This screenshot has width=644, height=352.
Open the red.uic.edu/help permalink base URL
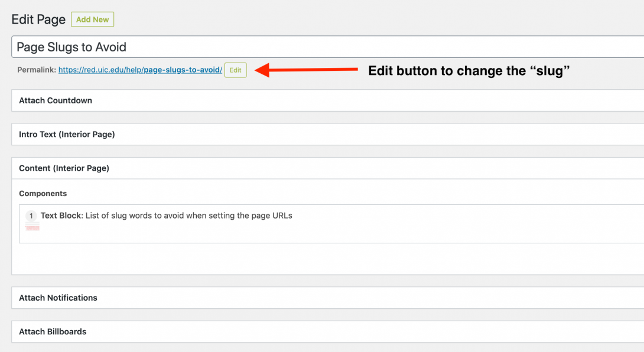(100, 70)
